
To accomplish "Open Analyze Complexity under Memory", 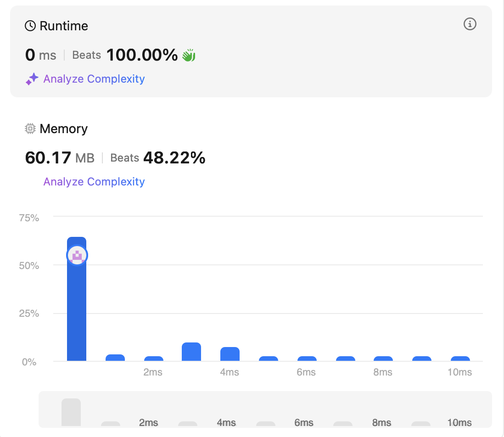I will click(94, 182).
